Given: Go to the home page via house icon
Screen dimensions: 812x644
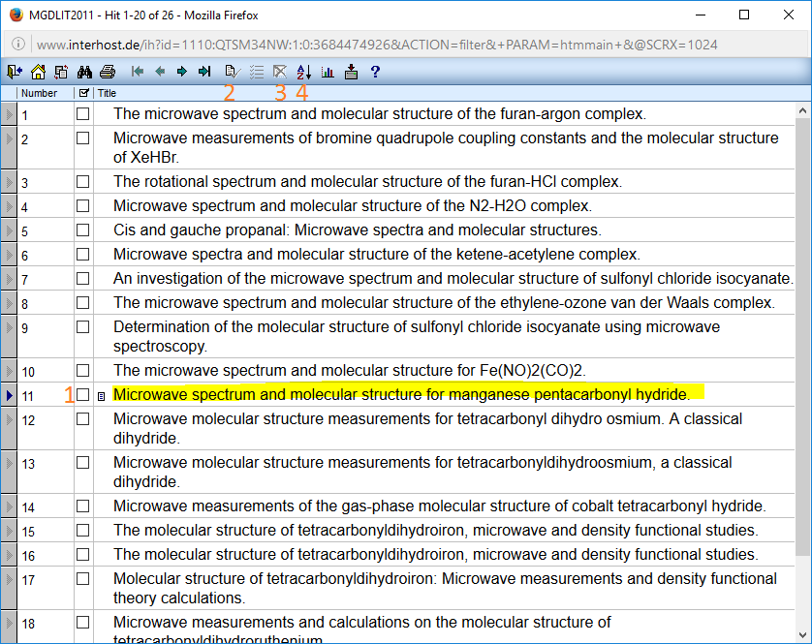Looking at the screenshot, I should [38, 72].
